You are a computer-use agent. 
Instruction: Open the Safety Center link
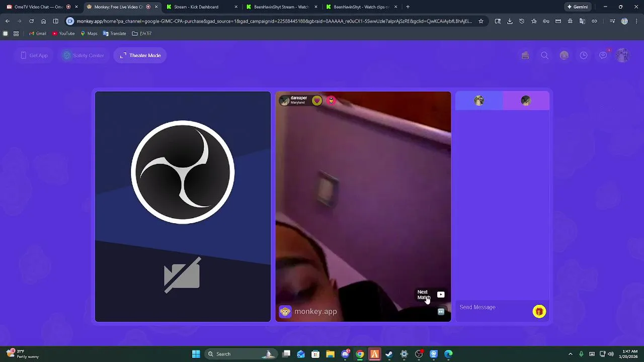[x=83, y=55]
